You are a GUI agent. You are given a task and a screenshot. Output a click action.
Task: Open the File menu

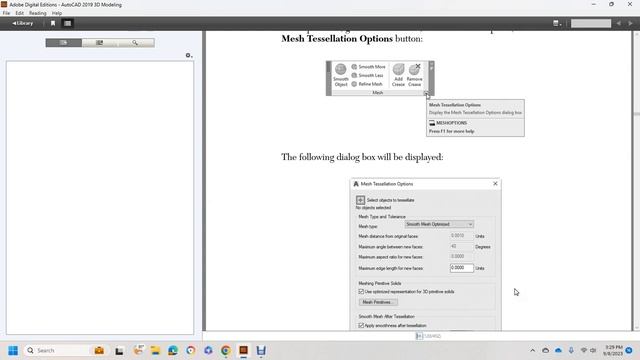(x=6, y=13)
